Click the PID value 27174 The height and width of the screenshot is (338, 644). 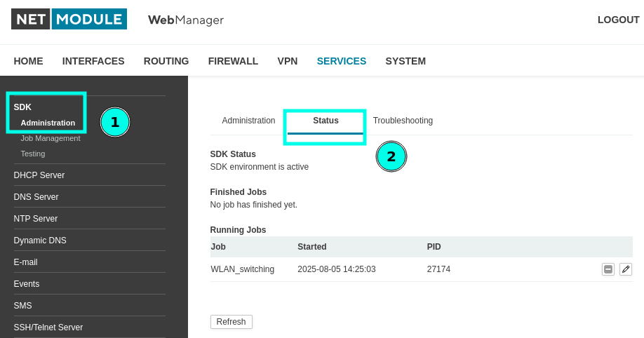point(438,269)
